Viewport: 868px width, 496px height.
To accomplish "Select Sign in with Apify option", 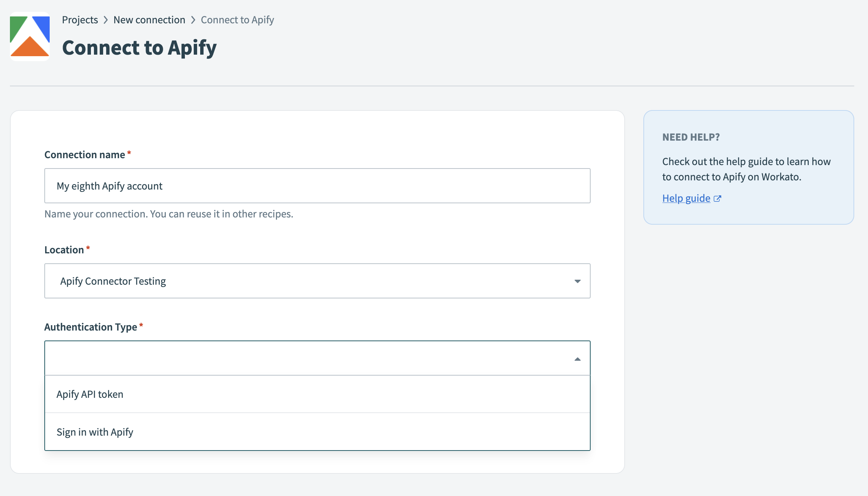I will click(x=95, y=432).
